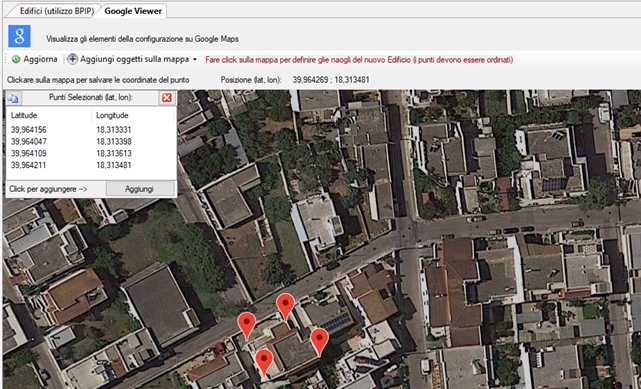Click the copy icon in the Punti Selezionati header
This screenshot has width=641, height=389.
pyautogui.click(x=13, y=98)
